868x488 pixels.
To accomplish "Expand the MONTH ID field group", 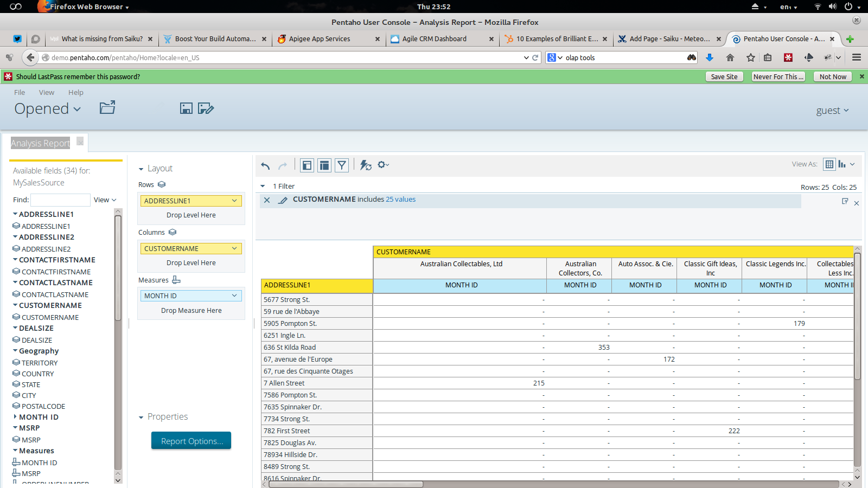I will [x=15, y=417].
